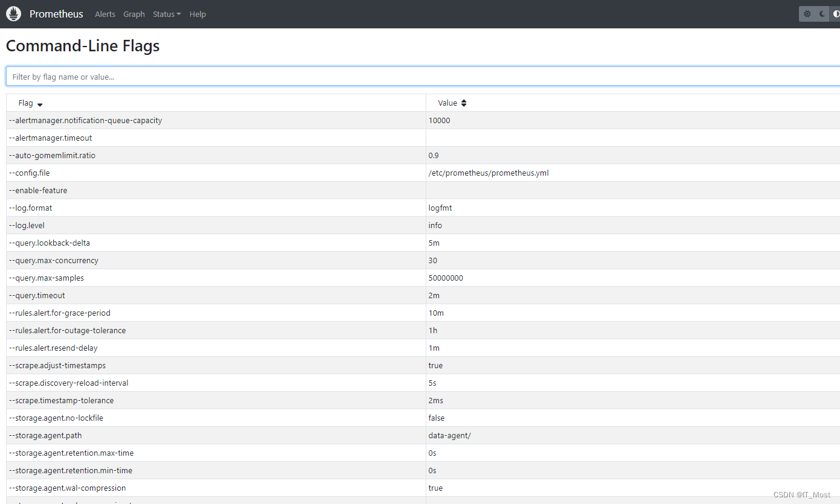Click the /etc/prometheus/prometheus.yml value
The width and height of the screenshot is (840, 504).
point(489,173)
